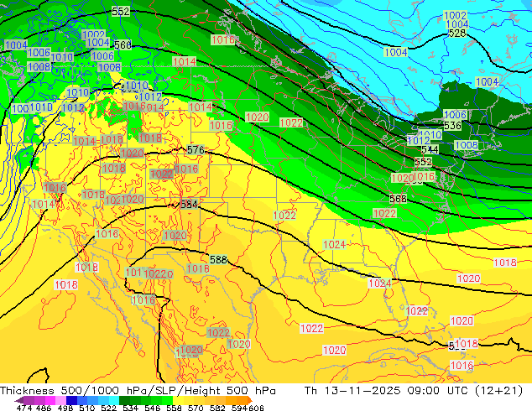Viewport: 532px width, 411px height.
Task: Click the purple left arrow tip of legend
Action: point(18,400)
